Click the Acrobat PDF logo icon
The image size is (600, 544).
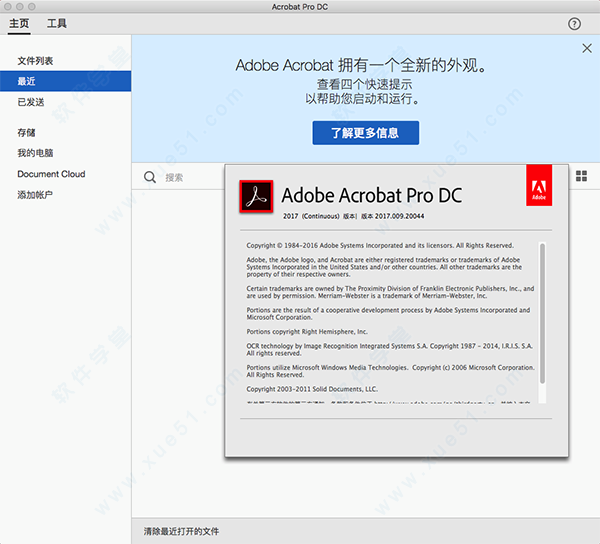pos(256,196)
